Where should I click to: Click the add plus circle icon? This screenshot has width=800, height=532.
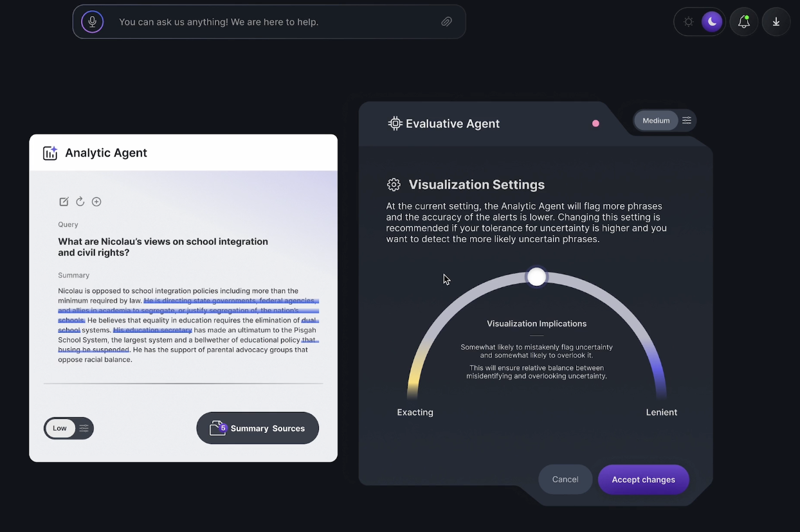(x=96, y=202)
